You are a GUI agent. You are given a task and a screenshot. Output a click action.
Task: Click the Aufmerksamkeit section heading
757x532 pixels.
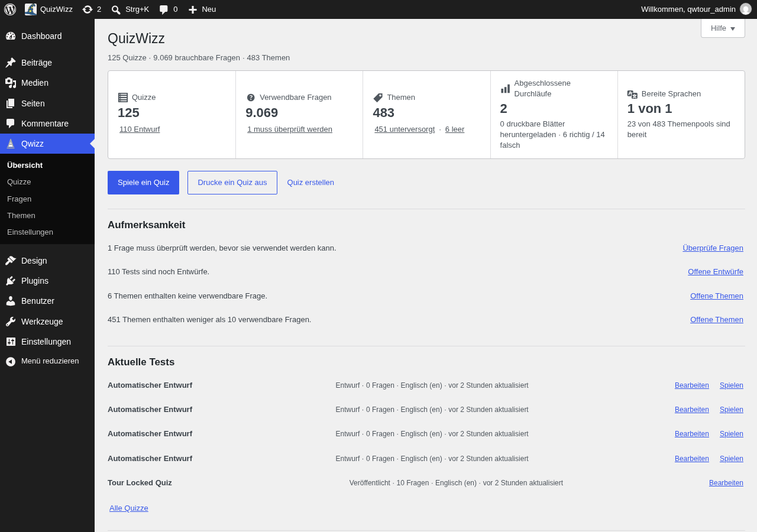(147, 225)
